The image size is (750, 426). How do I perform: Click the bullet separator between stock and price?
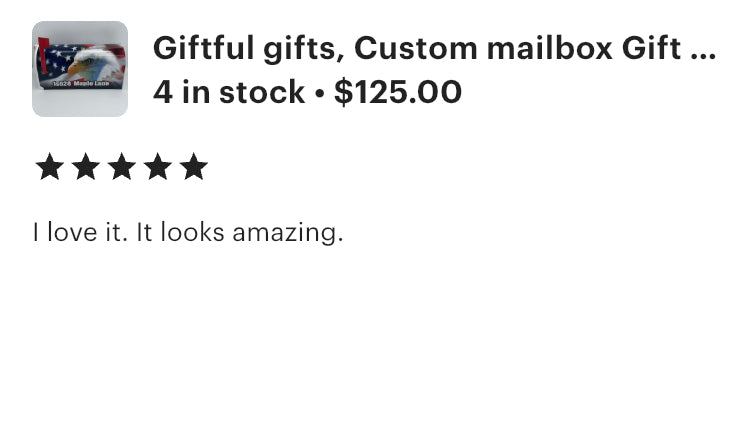tap(319, 93)
